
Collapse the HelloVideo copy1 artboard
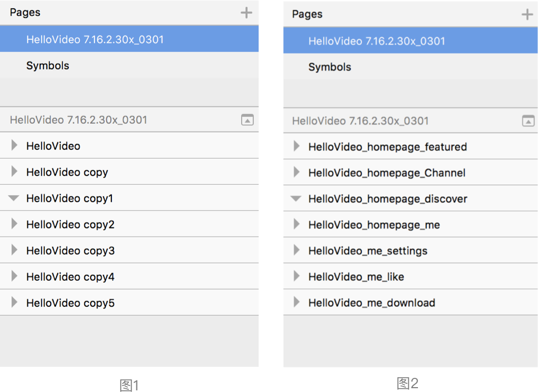click(14, 198)
